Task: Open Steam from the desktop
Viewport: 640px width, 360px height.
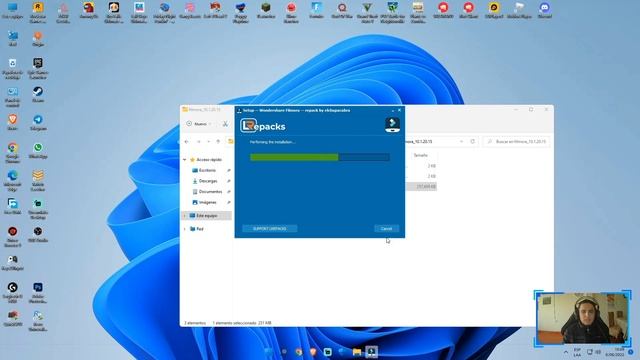Action: (38, 94)
